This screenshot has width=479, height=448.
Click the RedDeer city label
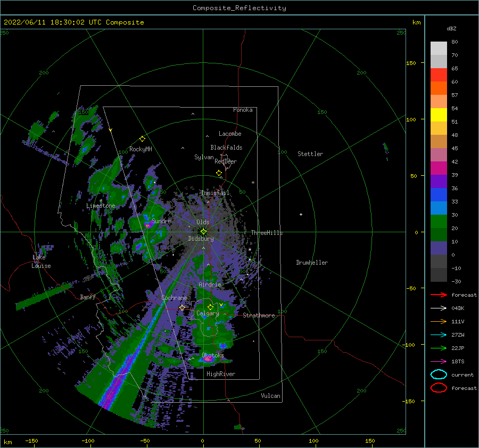pyautogui.click(x=226, y=161)
